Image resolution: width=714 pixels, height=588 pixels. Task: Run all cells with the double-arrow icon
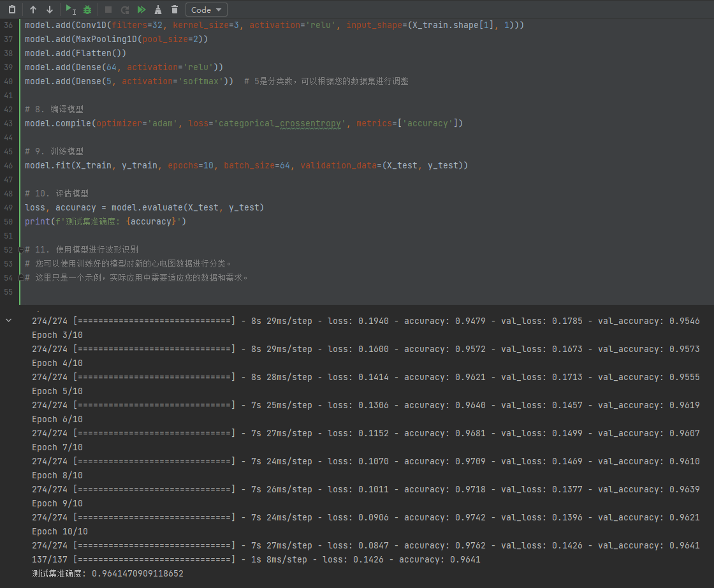(x=142, y=10)
